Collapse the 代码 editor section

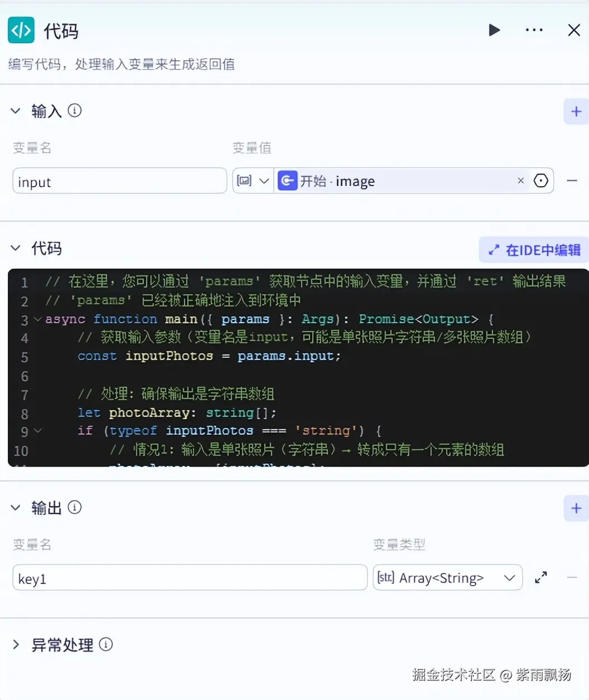coord(16,248)
